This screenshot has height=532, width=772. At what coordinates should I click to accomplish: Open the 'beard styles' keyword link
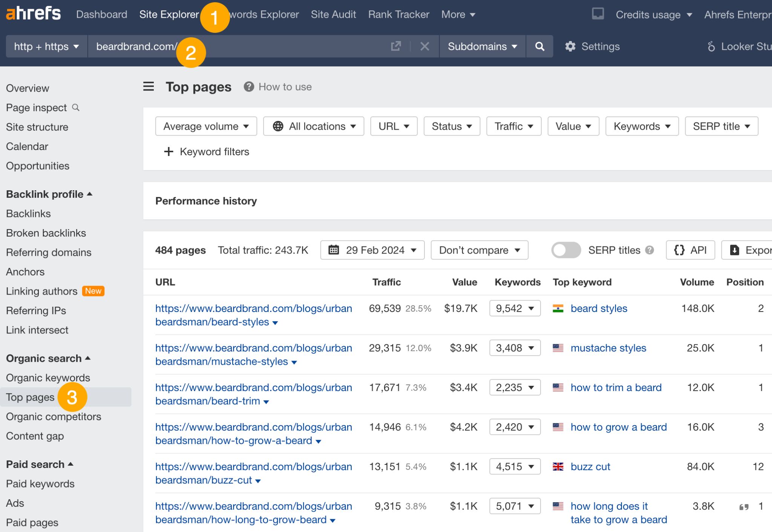pos(599,308)
